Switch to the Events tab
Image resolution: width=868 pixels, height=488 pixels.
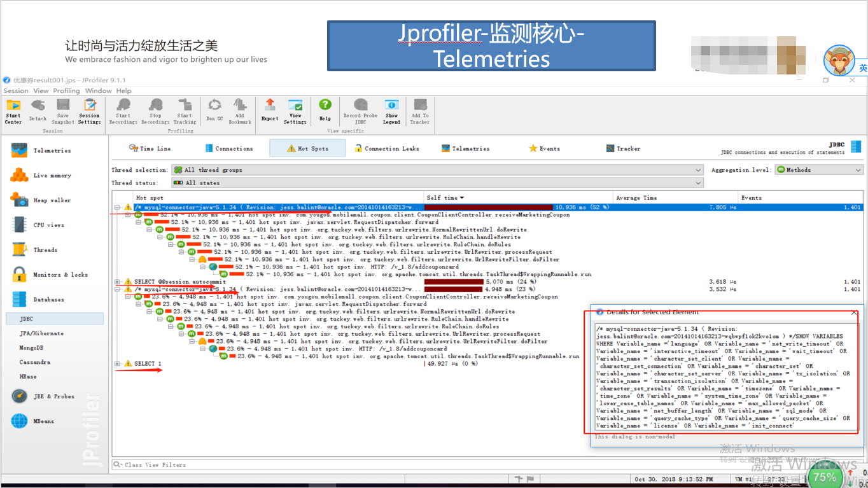point(544,148)
